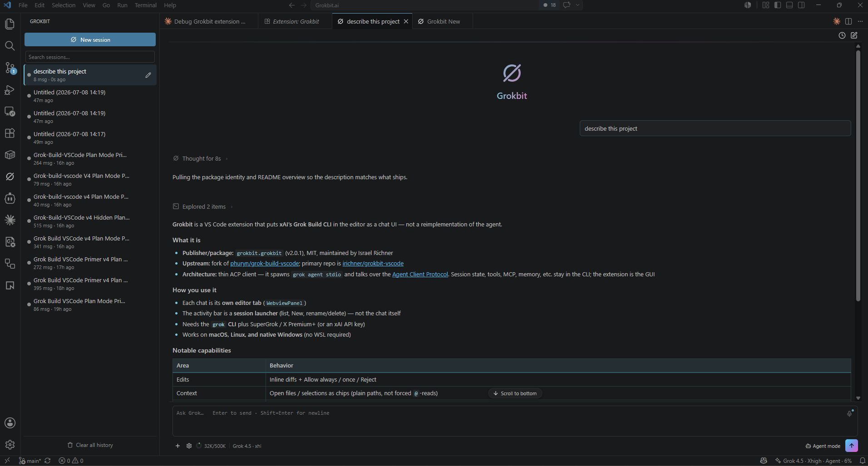
Task: Toggle Agent mode
Action: click(823, 446)
